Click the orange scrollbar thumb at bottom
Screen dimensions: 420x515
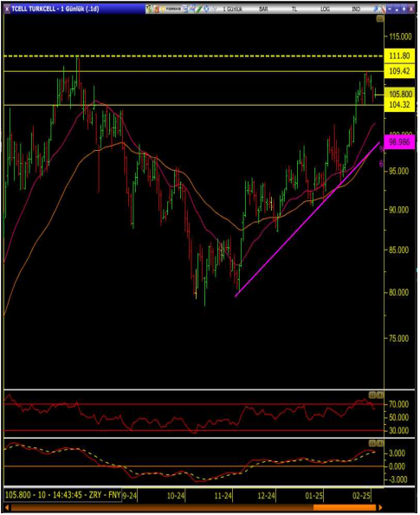(x=345, y=507)
